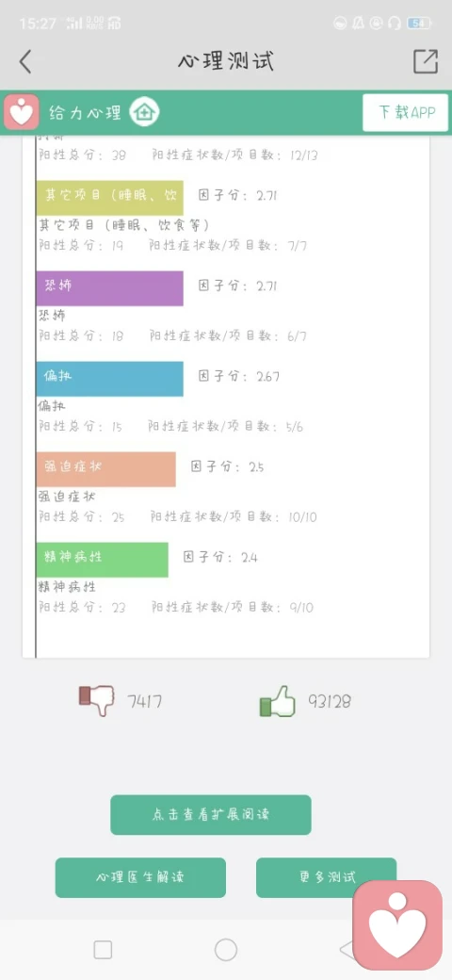This screenshot has height=980, width=452.
Task: Open the share icon at top right
Action: pos(425,61)
